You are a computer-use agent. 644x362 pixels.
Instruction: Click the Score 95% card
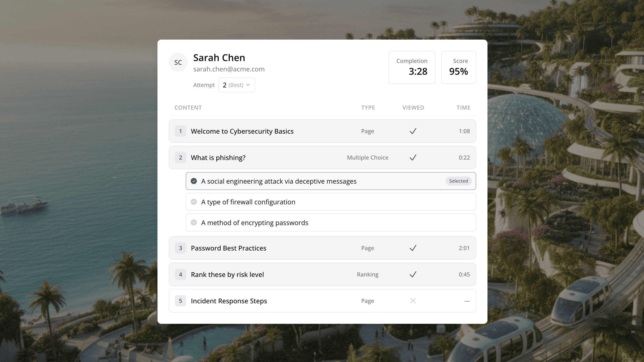click(458, 67)
